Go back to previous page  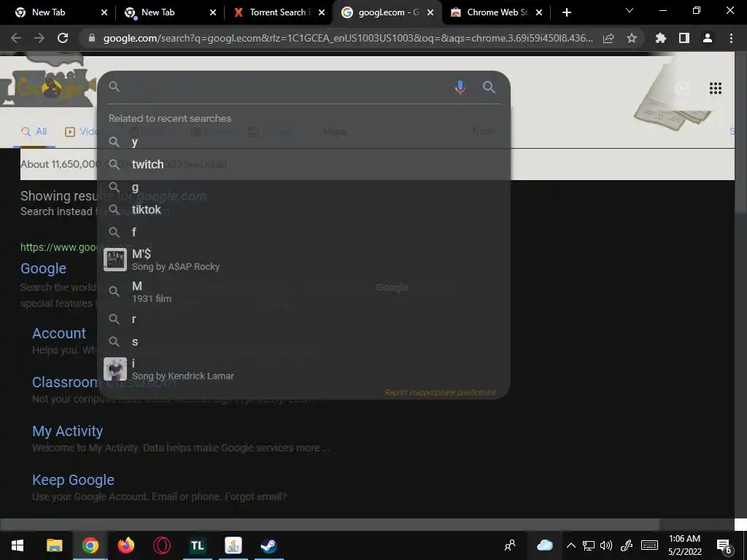16,38
